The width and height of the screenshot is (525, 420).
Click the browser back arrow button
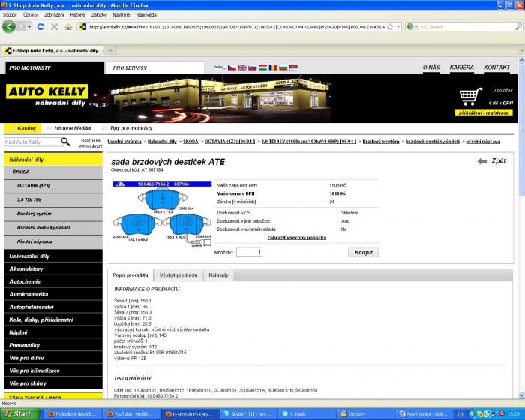9,26
